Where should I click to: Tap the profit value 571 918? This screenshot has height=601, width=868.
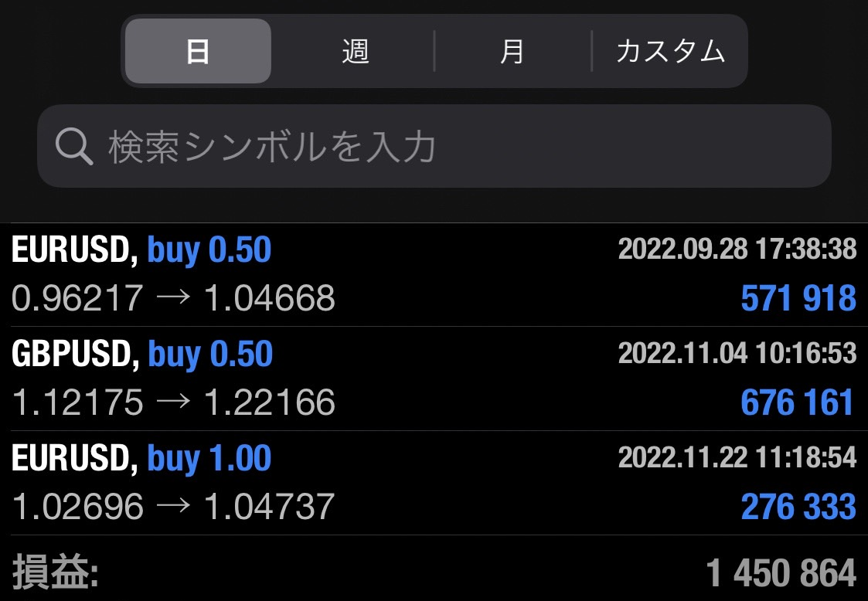pyautogui.click(x=799, y=297)
